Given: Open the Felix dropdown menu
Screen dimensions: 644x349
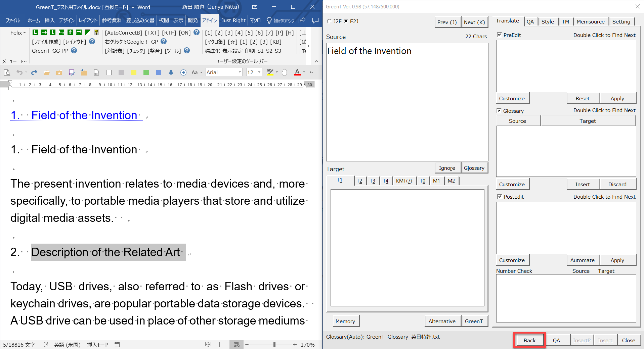Looking at the screenshot, I should point(18,33).
